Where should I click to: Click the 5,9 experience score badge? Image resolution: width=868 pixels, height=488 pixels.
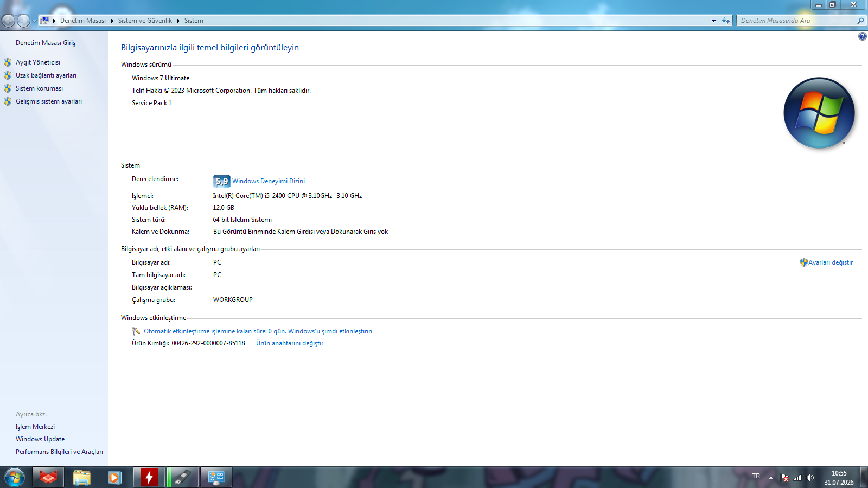[221, 181]
